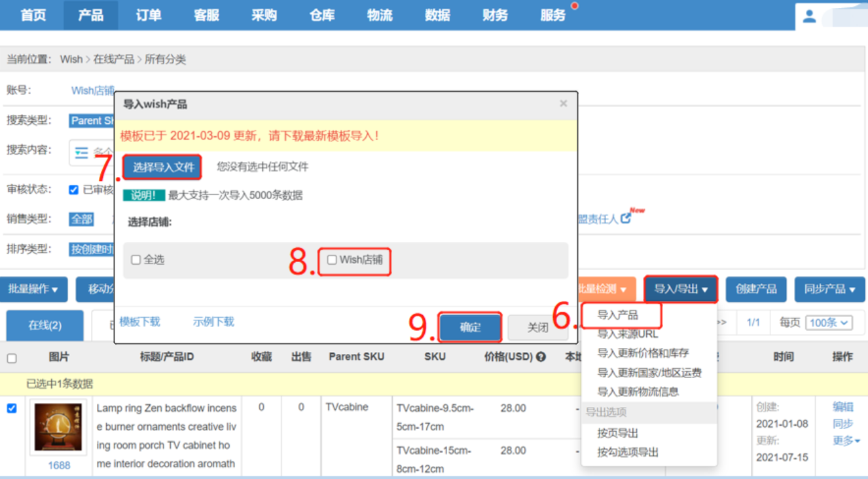Click the 关闭 button in dialog

pyautogui.click(x=538, y=327)
